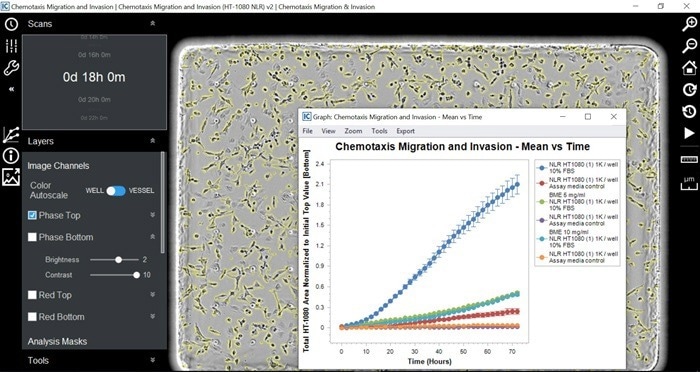Click green legend entry BME 5 mg/ml
Screen dimensions: 700x372
pos(578,201)
